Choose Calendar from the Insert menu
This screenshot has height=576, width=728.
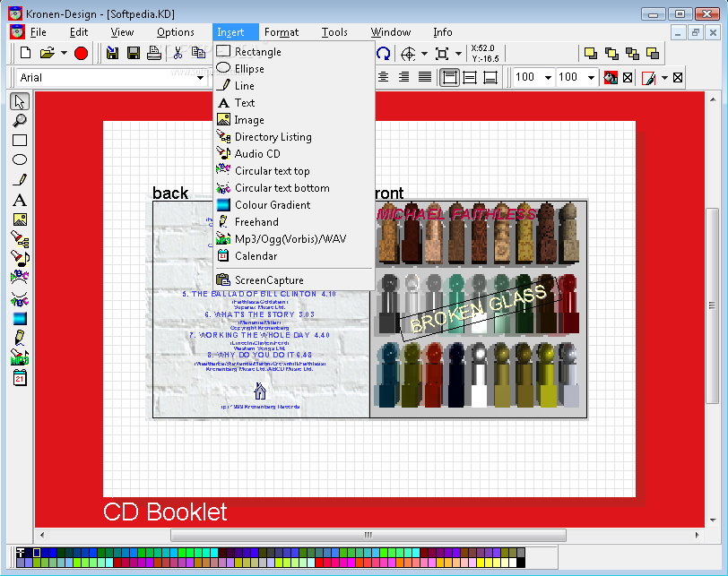294,256
